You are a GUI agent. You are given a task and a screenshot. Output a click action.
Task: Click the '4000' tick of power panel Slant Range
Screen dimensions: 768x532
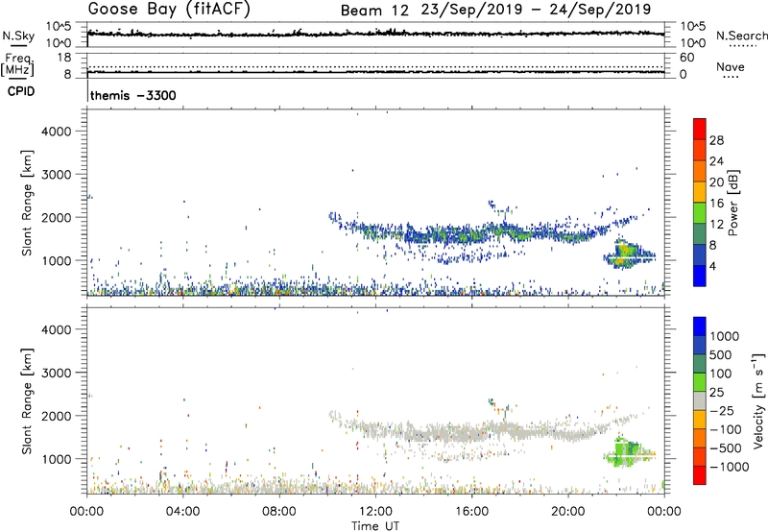pos(57,132)
